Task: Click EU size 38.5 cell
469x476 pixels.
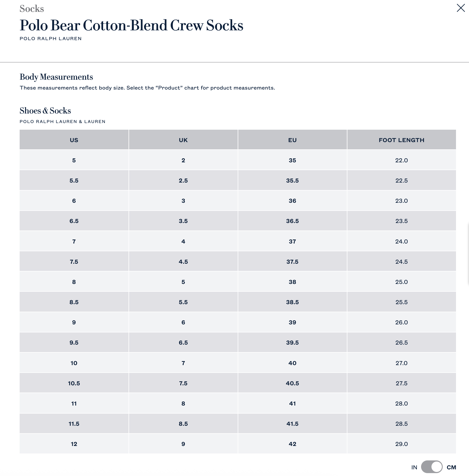Action: (292, 302)
